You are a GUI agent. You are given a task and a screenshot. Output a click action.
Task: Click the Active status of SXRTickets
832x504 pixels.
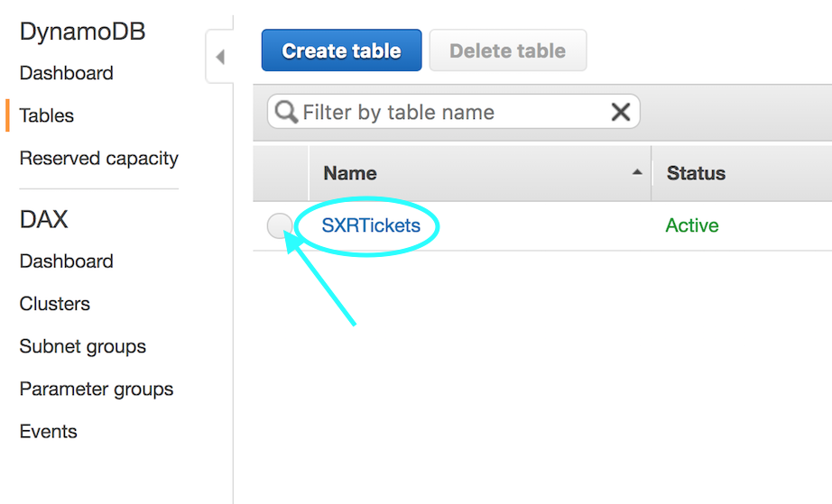point(692,225)
